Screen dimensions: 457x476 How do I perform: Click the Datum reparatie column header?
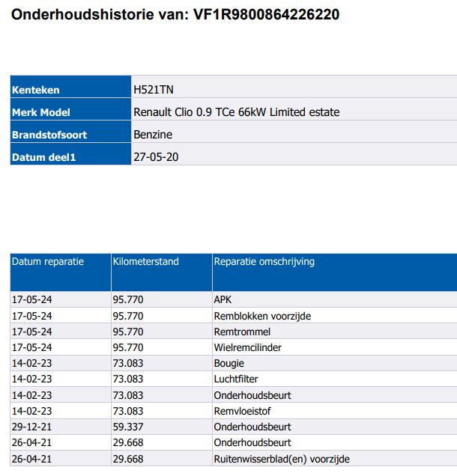[48, 262]
